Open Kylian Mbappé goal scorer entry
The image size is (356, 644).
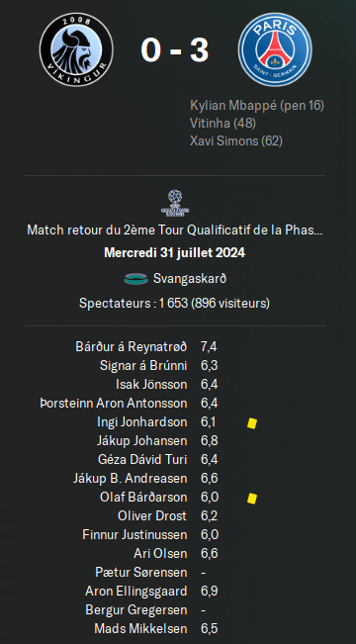(x=257, y=106)
